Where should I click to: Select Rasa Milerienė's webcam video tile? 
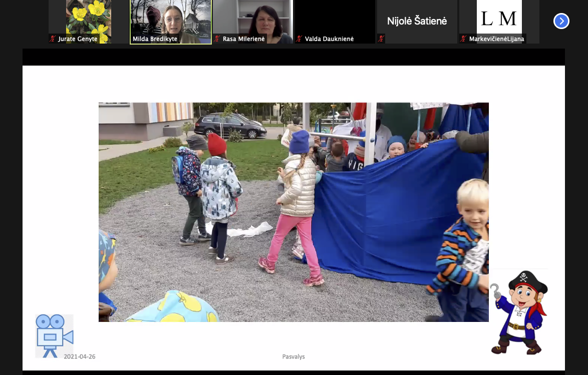(x=253, y=22)
